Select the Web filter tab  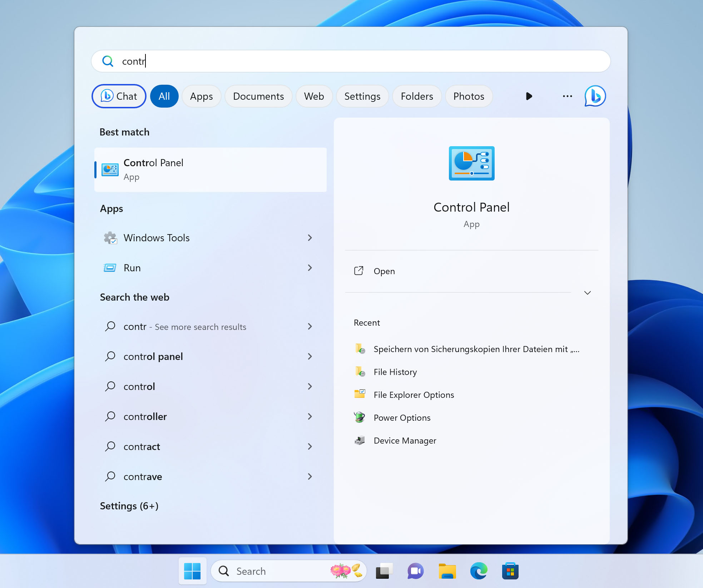(x=314, y=96)
